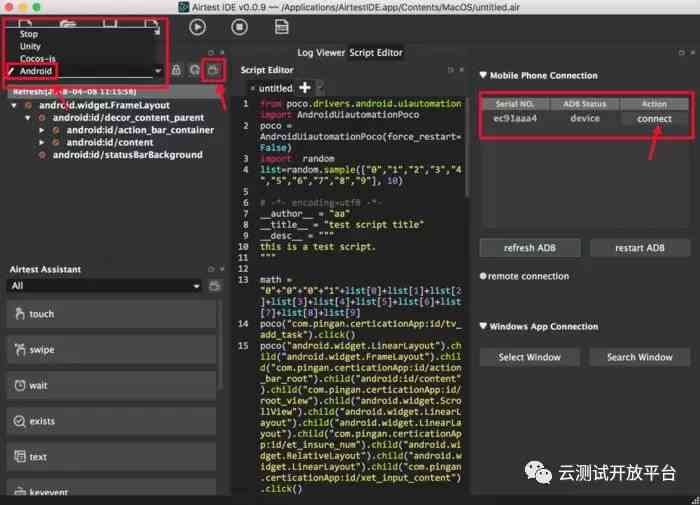Click the settings icon beside the All dropdown
The image size is (700, 505).
pos(215,286)
